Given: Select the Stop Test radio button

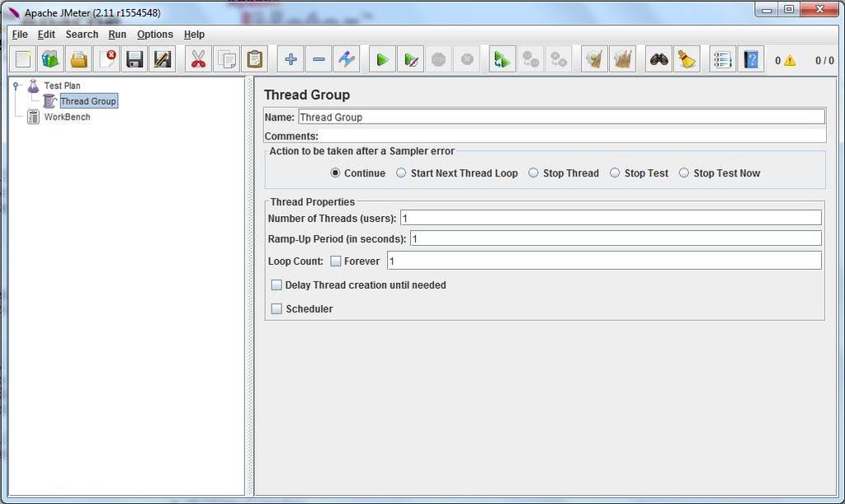Looking at the screenshot, I should (x=614, y=173).
